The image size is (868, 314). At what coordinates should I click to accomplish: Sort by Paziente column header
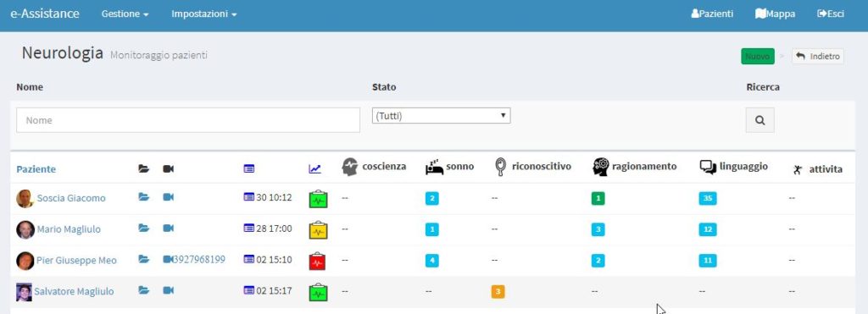(36, 169)
